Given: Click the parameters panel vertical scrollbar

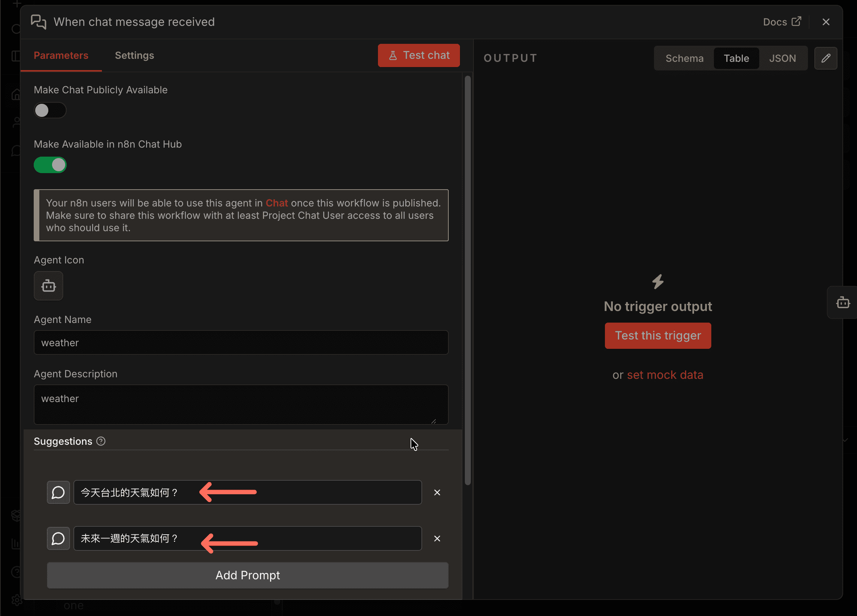Looking at the screenshot, I should (467, 280).
